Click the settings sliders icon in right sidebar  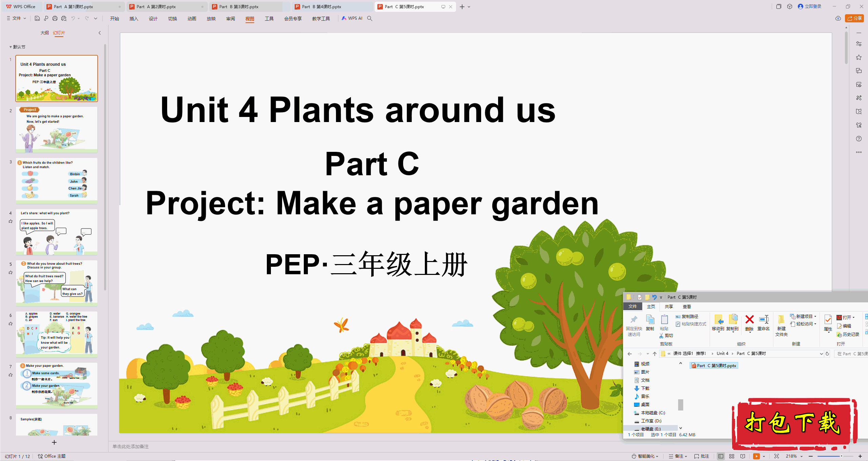pyautogui.click(x=859, y=44)
